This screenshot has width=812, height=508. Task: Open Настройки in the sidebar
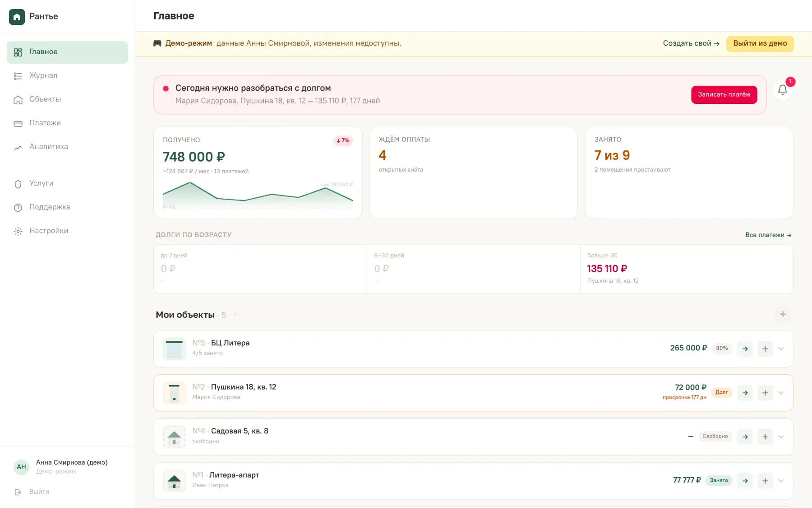[67, 231]
